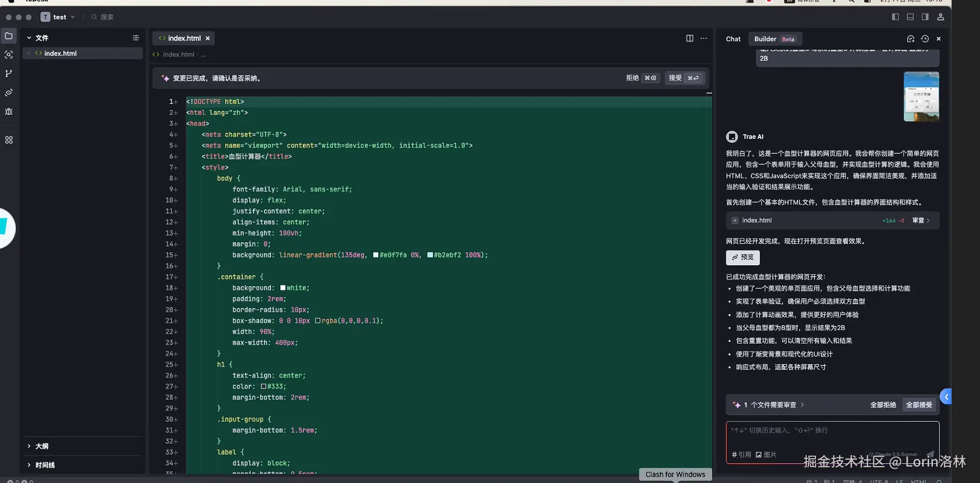
Task: Open the search view in the activity bar
Action: click(9, 55)
